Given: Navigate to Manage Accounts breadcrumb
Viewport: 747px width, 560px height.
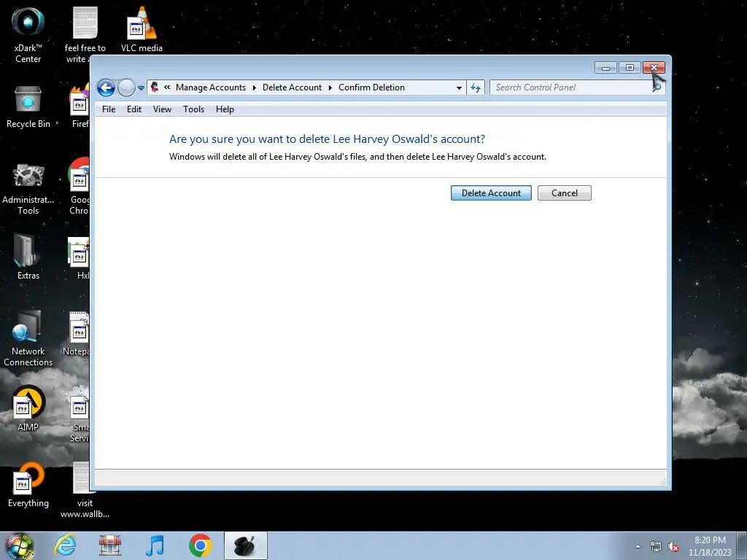Looking at the screenshot, I should pyautogui.click(x=211, y=87).
